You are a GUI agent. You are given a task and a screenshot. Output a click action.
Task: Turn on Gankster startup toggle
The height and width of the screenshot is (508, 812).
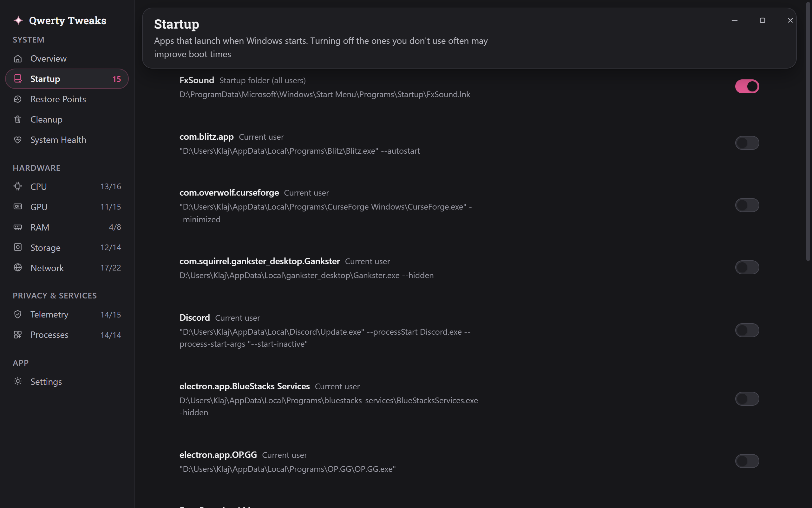[x=747, y=267]
